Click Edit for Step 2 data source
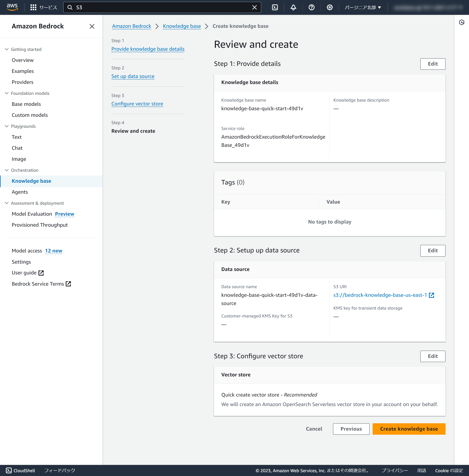This screenshot has height=476, width=469. 433,251
